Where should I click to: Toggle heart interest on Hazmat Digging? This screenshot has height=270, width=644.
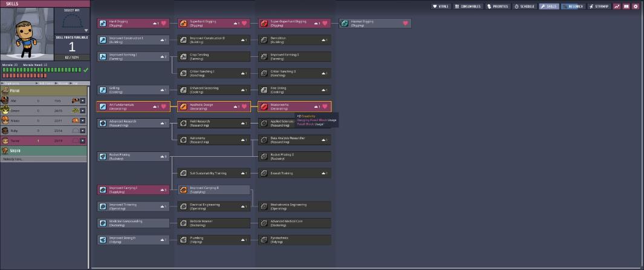coord(405,24)
